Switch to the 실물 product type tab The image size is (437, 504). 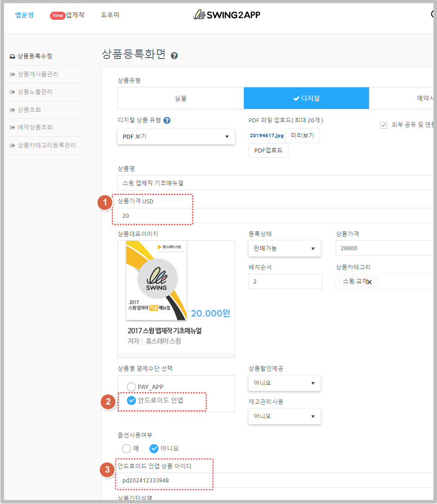tap(180, 98)
